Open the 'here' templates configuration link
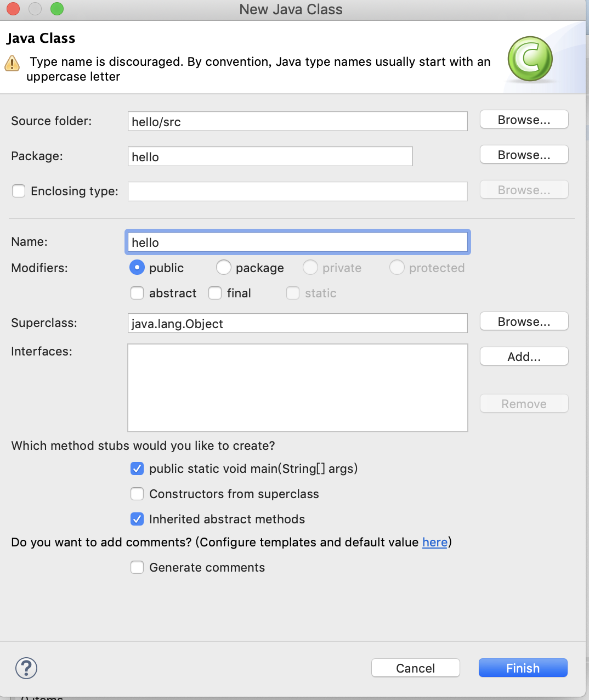This screenshot has width=589, height=700. 435,542
